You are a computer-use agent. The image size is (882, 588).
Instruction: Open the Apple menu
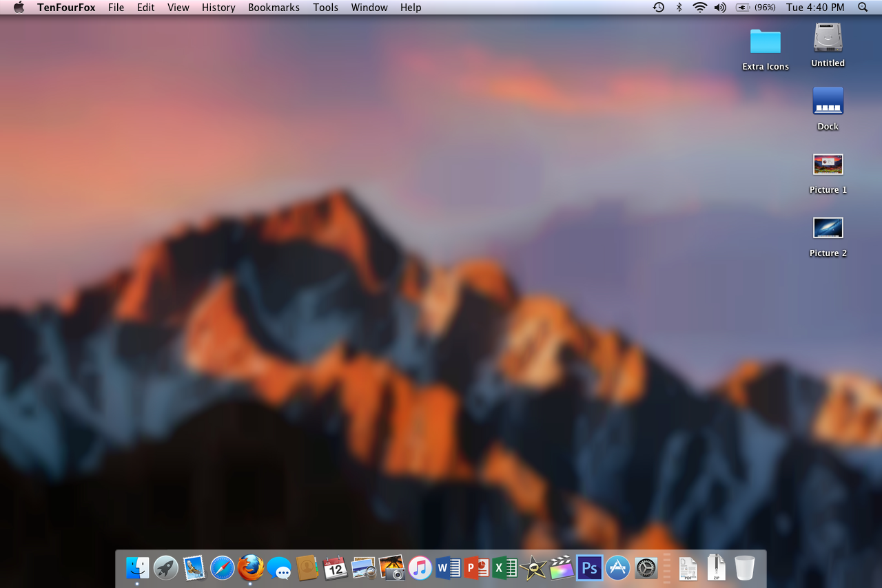pyautogui.click(x=19, y=8)
